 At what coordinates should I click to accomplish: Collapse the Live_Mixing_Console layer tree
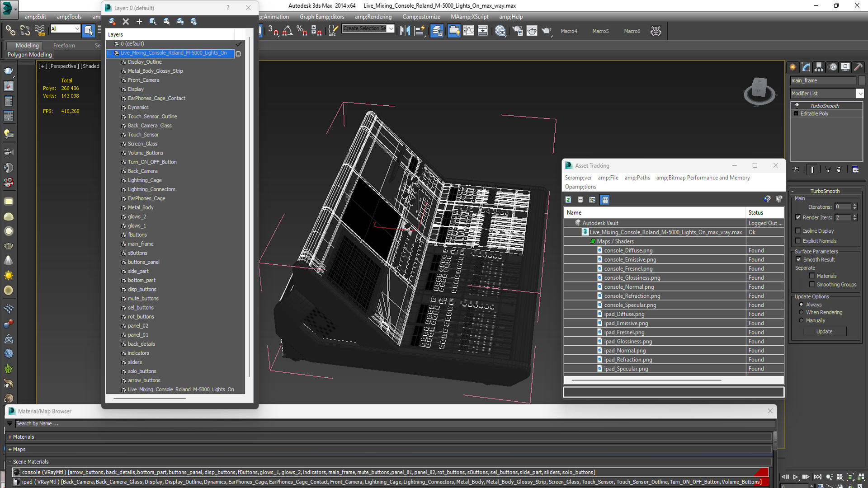[x=109, y=53]
